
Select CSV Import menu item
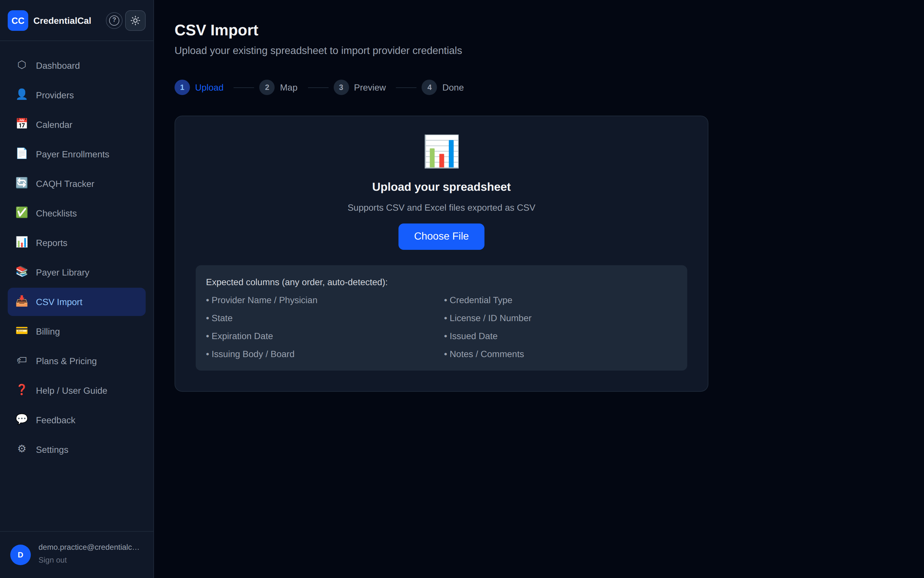tap(77, 302)
